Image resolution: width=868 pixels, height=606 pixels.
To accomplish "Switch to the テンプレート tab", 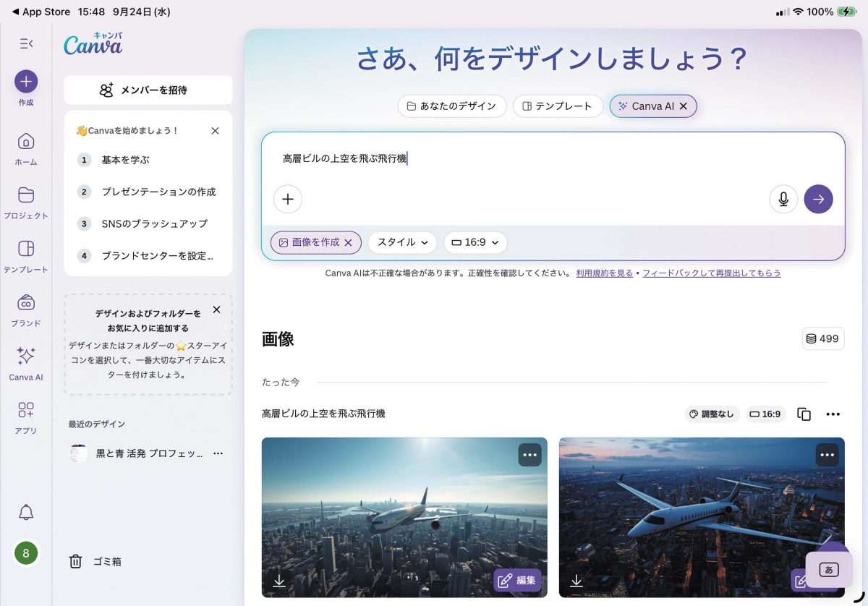I will pos(557,106).
